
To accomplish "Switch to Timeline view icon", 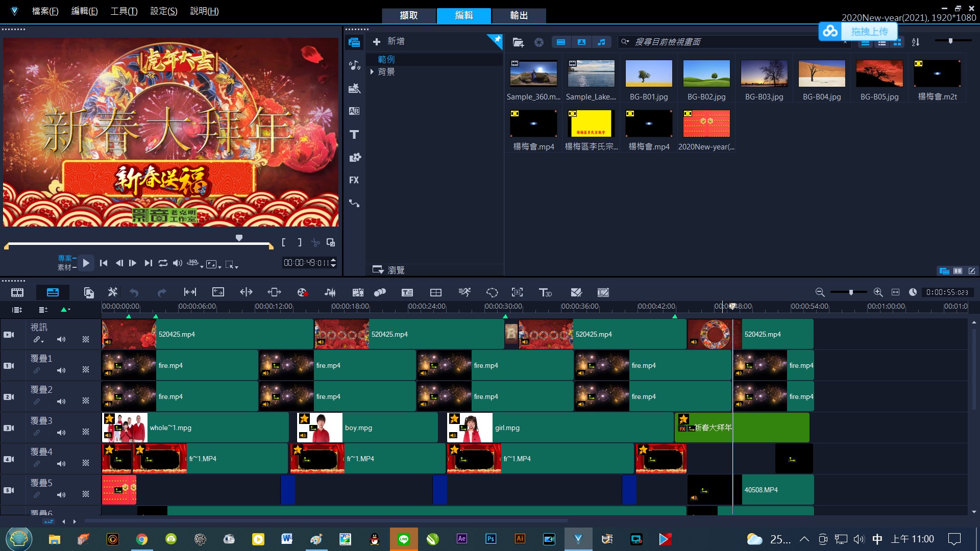I will click(x=53, y=292).
